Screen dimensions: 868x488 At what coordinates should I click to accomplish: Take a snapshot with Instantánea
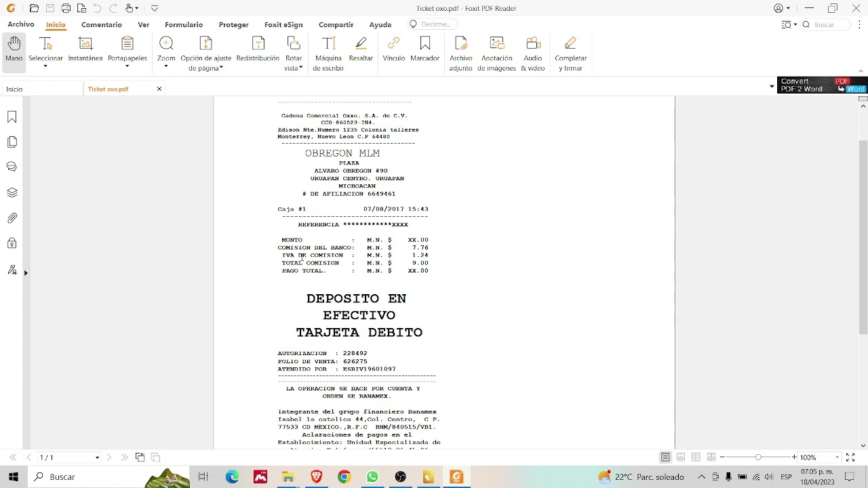[x=85, y=49]
